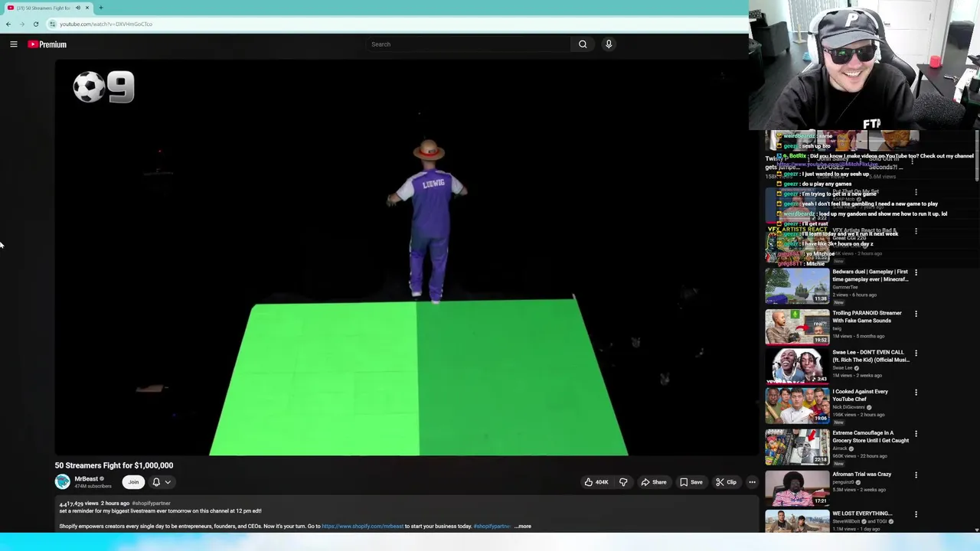Click the browser address bar URL

click(106, 24)
